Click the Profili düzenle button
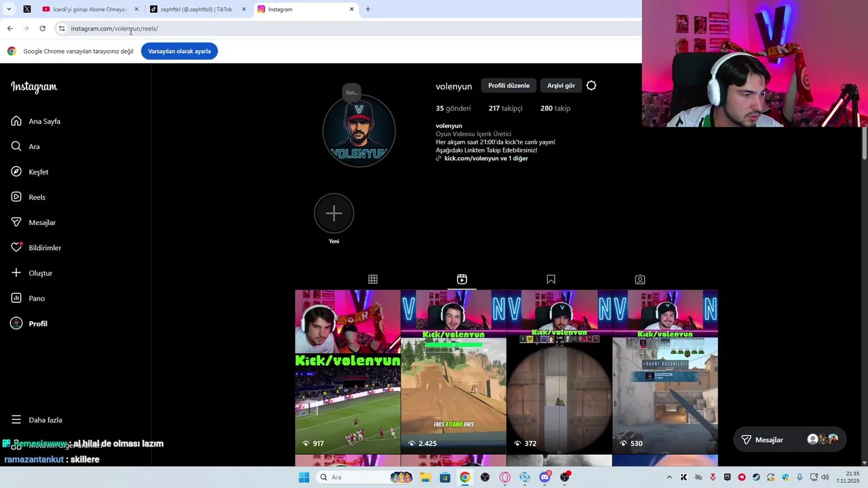The image size is (868, 488). click(x=509, y=85)
